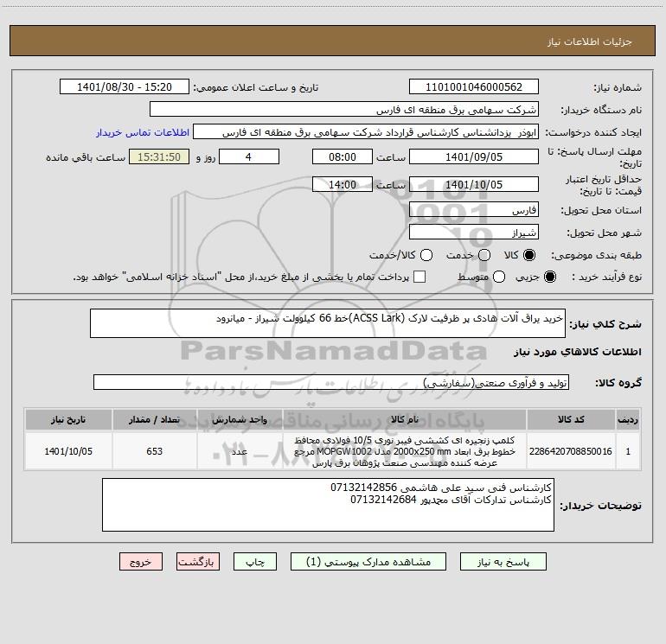The image size is (666, 644).
Task: Click the چاپ print button
Action: pos(255,562)
